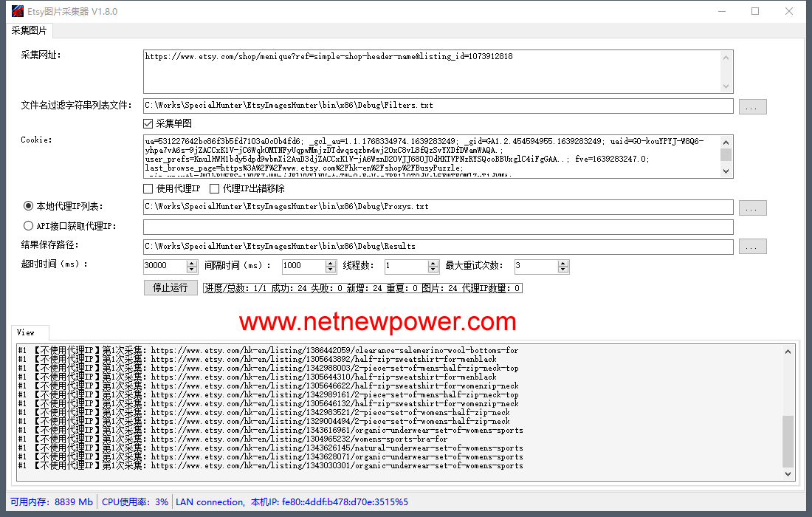Image resolution: width=812 pixels, height=517 pixels.
Task: Select log line for listing 1343628071
Action: [270, 457]
